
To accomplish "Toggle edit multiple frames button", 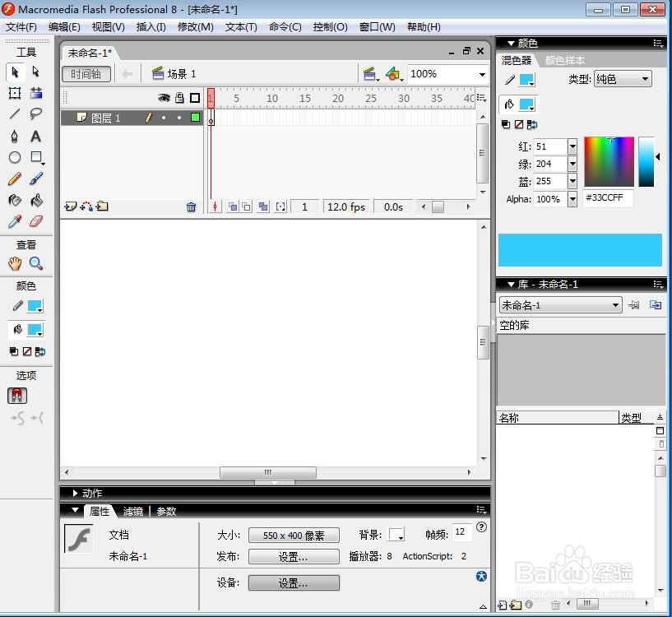I will tap(263, 207).
